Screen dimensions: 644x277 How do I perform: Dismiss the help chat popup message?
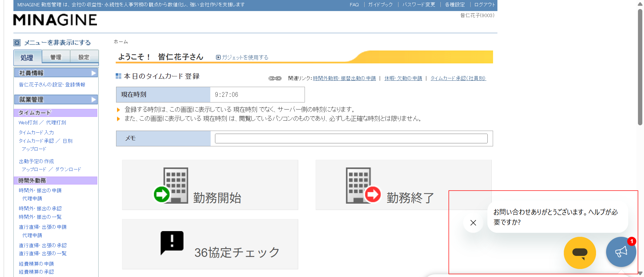click(x=473, y=223)
